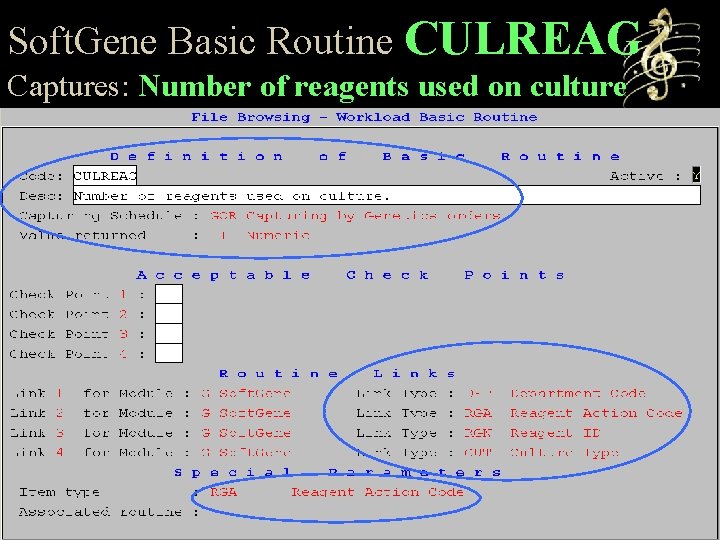Click Reagent Action Code beside Item type
Viewport: 720px width, 540px height.
point(377,492)
